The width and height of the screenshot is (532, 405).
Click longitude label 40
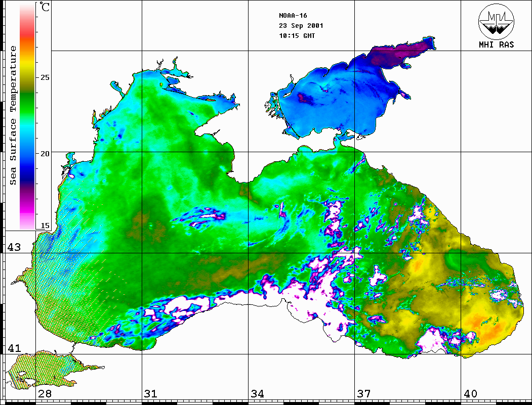coord(470,394)
